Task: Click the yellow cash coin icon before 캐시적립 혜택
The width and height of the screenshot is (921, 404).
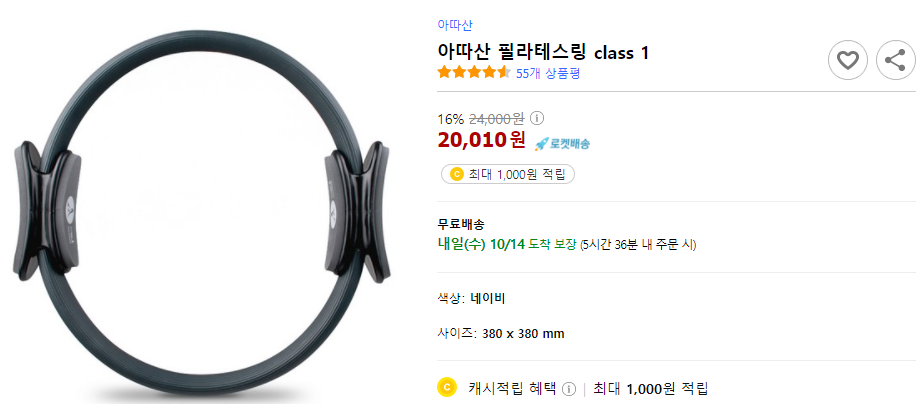Action: pos(447,388)
